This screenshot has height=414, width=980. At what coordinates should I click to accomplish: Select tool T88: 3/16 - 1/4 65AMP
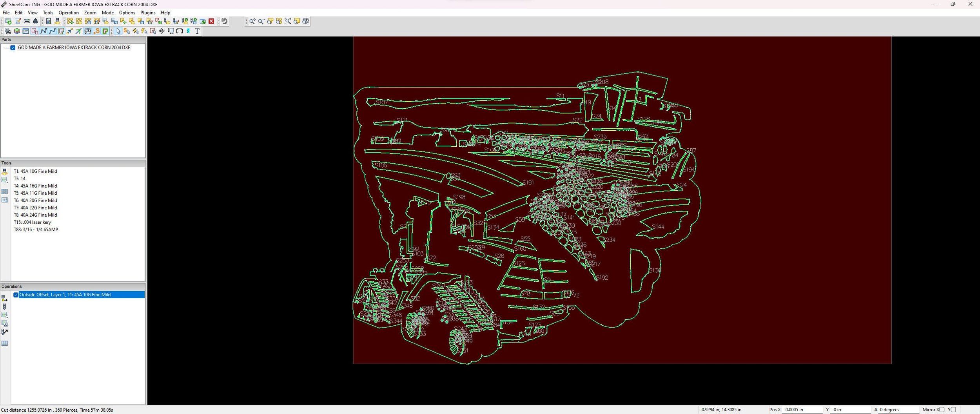(x=36, y=230)
